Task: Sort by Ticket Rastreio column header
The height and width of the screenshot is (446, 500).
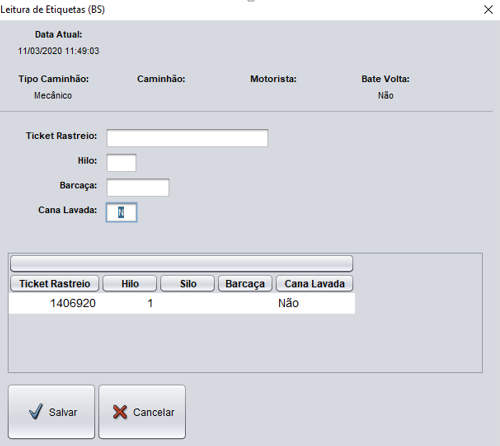Action: click(x=55, y=284)
